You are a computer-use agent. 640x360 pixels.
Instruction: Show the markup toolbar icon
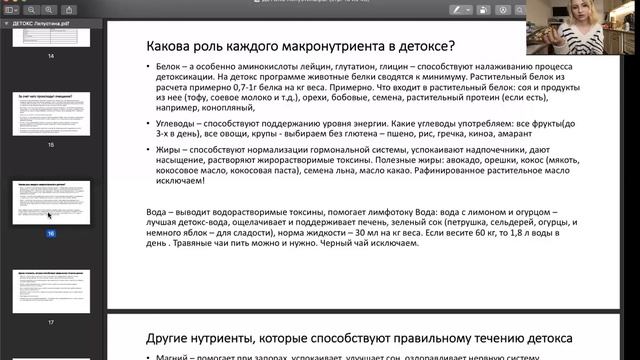click(503, 10)
